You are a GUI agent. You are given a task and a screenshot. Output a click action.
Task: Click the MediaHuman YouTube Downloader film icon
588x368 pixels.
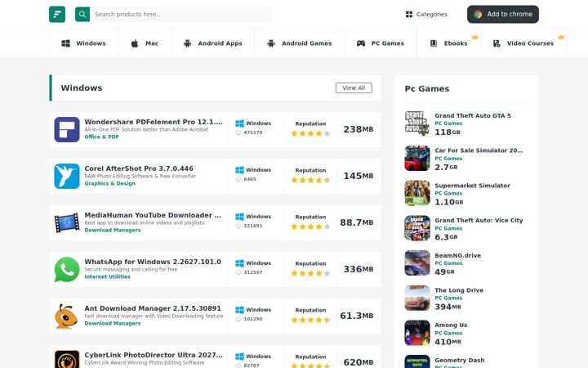click(x=67, y=222)
